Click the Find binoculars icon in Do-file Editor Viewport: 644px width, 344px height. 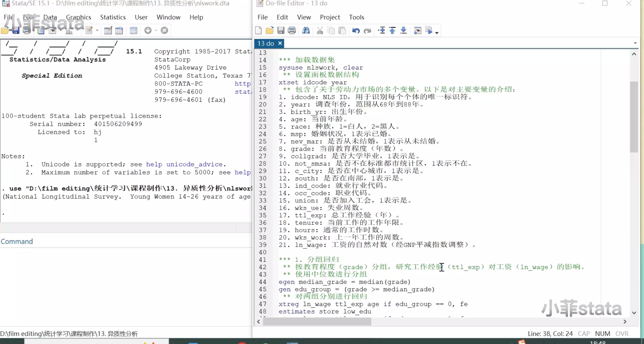pyautogui.click(x=306, y=31)
